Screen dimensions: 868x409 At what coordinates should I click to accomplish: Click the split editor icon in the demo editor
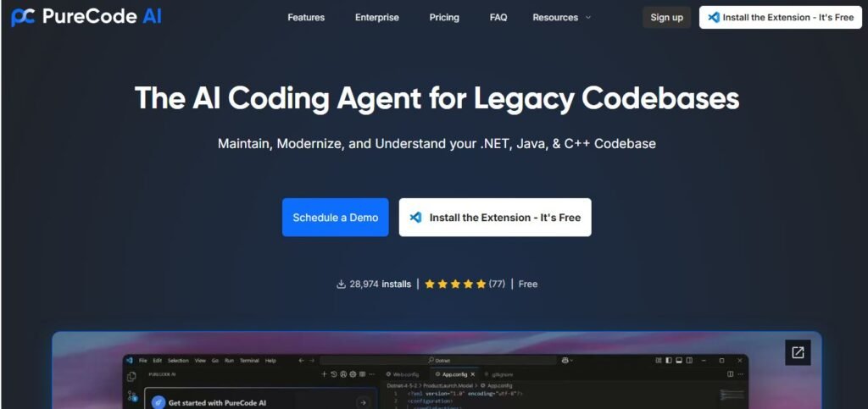click(x=730, y=374)
